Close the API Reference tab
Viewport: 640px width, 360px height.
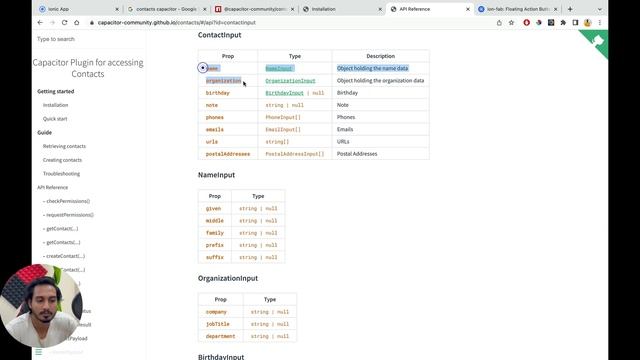[468, 9]
